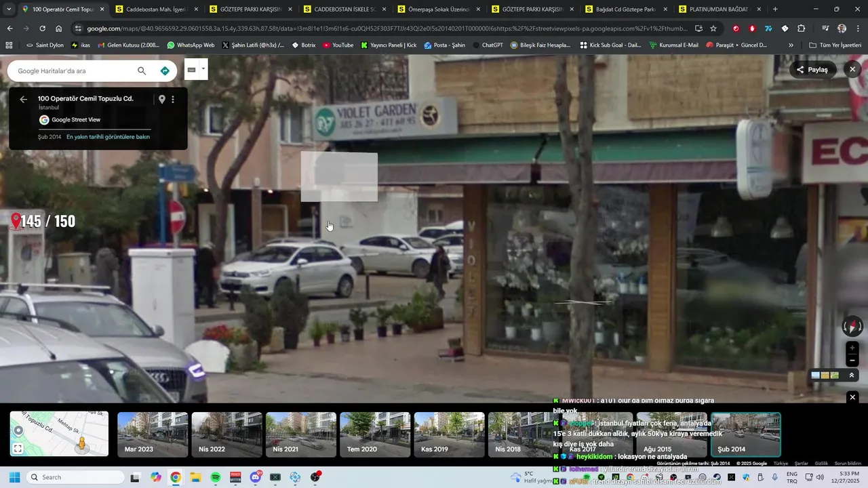Open the Botrix bookmark
This screenshot has height=488, width=868.
click(303, 45)
